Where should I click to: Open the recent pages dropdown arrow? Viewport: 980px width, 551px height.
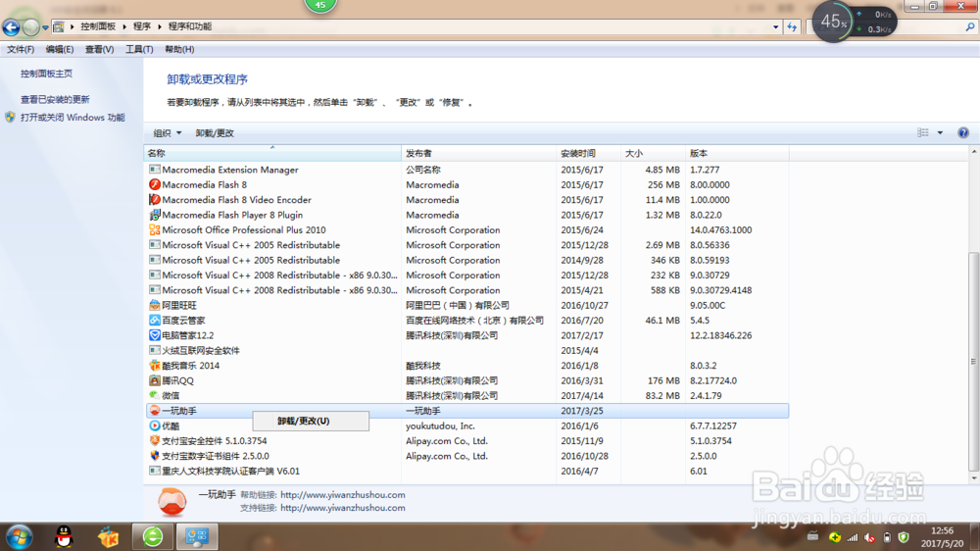tap(45, 26)
